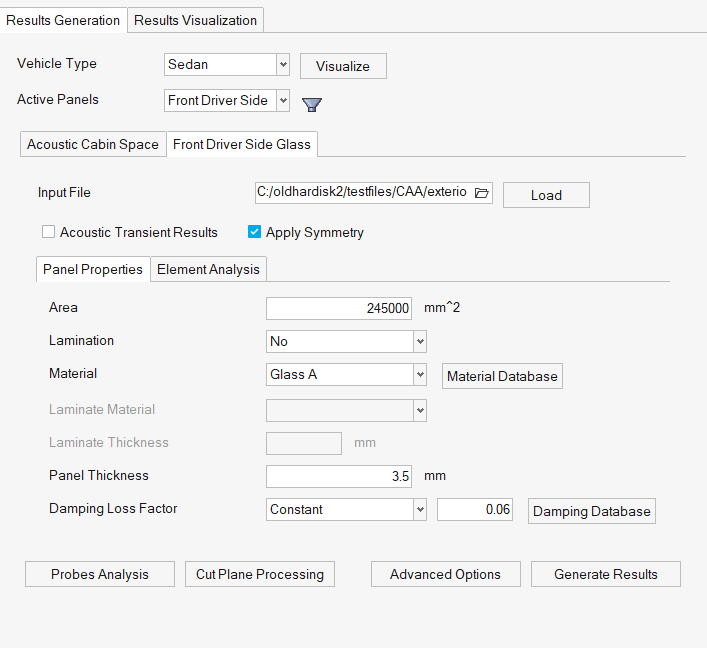
Task: Expand the Active Panels dropdown
Action: (x=283, y=100)
